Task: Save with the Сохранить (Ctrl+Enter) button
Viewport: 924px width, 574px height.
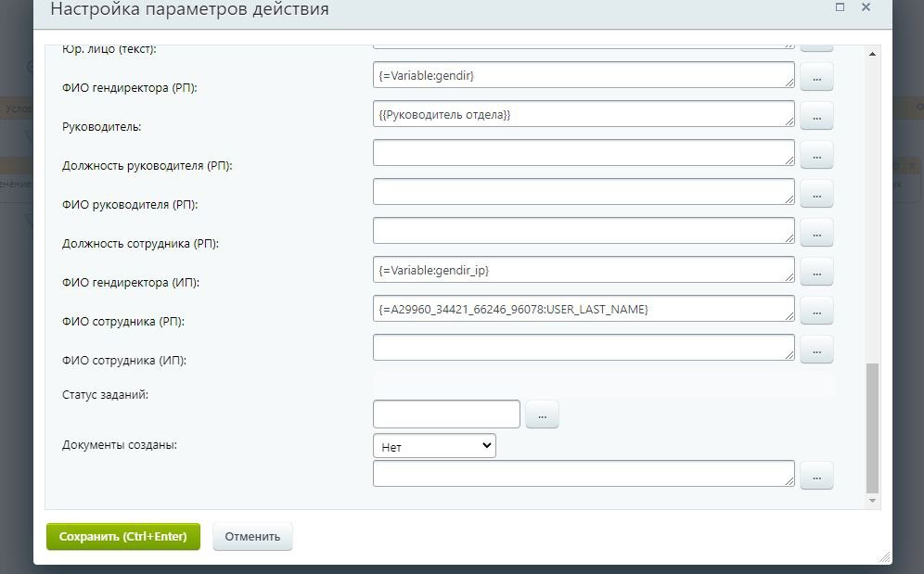Action: (123, 536)
